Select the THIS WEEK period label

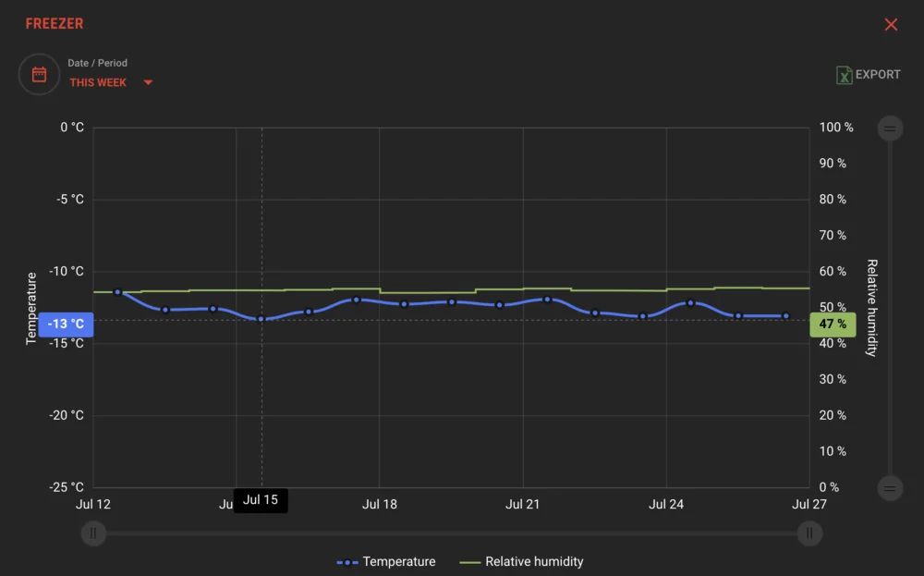[98, 82]
